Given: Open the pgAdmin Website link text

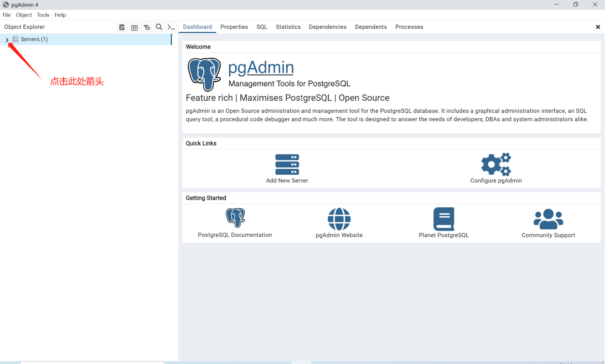Looking at the screenshot, I should click(339, 235).
